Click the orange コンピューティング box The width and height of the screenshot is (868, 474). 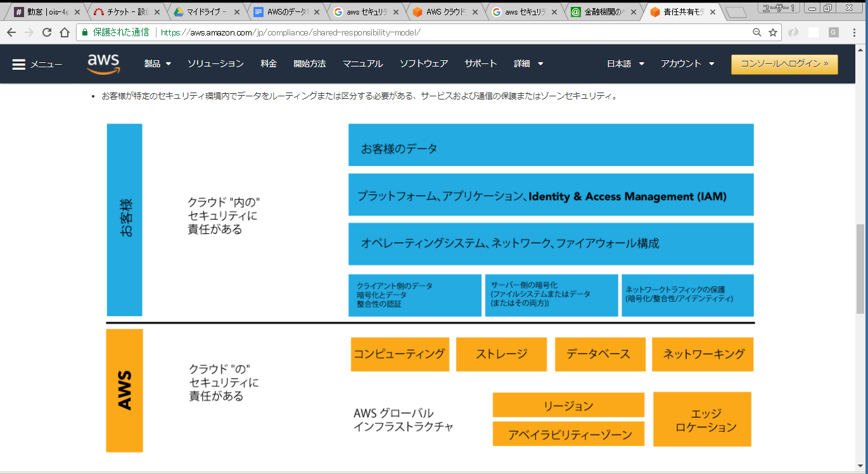tap(400, 354)
